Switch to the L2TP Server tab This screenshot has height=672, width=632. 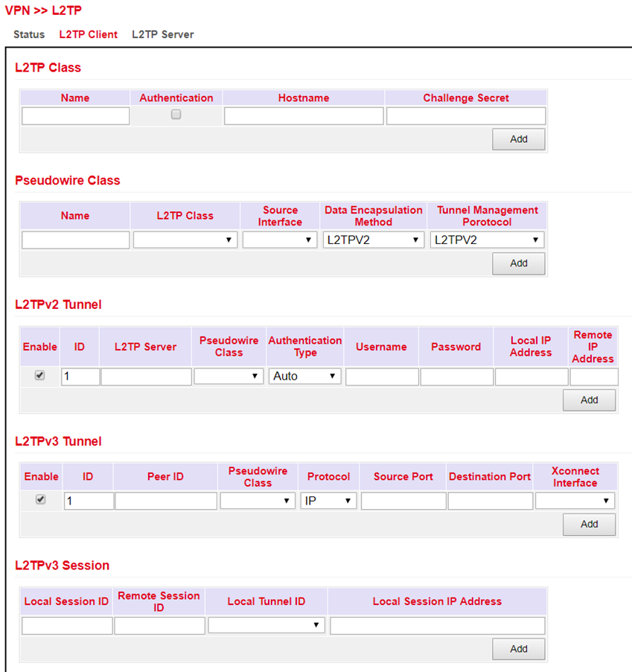(162, 34)
